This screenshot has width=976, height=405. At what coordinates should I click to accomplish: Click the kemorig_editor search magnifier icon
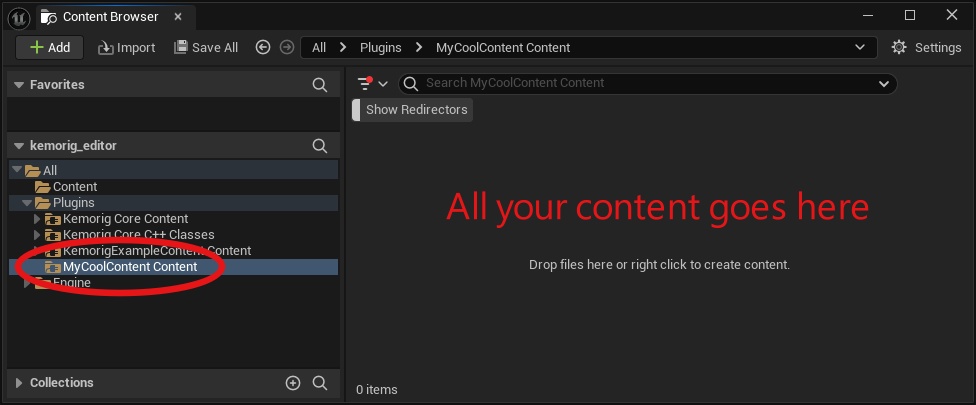[320, 146]
